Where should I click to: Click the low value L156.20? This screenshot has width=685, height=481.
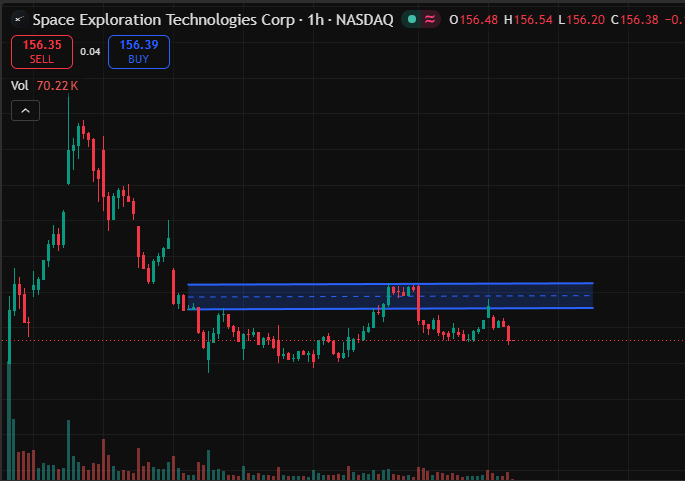(x=581, y=20)
